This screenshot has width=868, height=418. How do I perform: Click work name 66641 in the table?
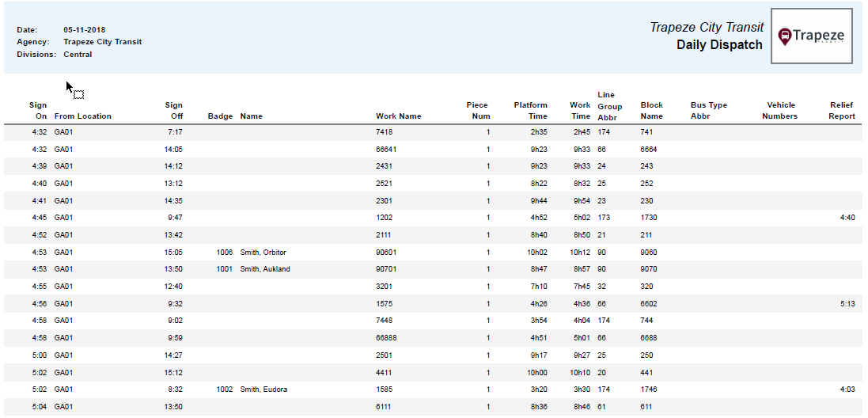[x=386, y=149]
